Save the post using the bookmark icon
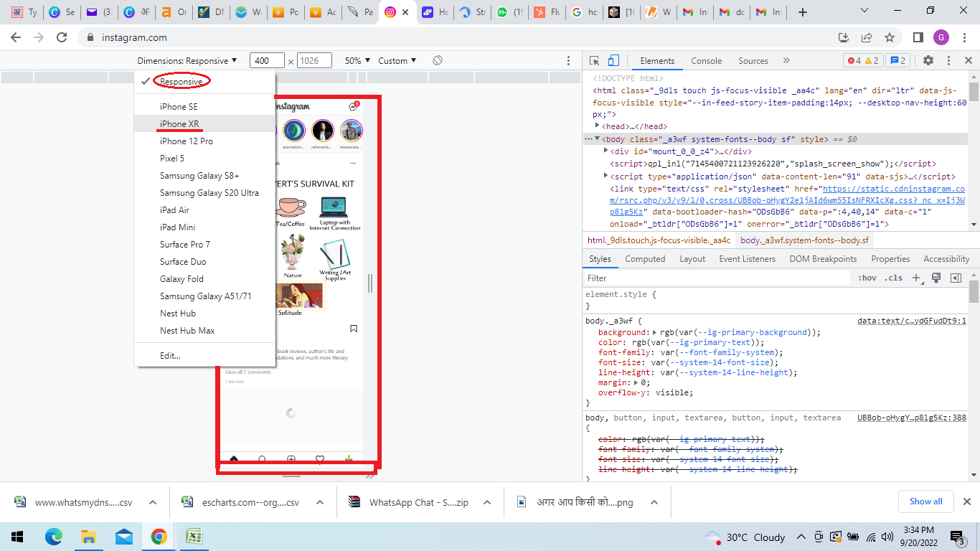The height and width of the screenshot is (551, 980). (x=354, y=329)
